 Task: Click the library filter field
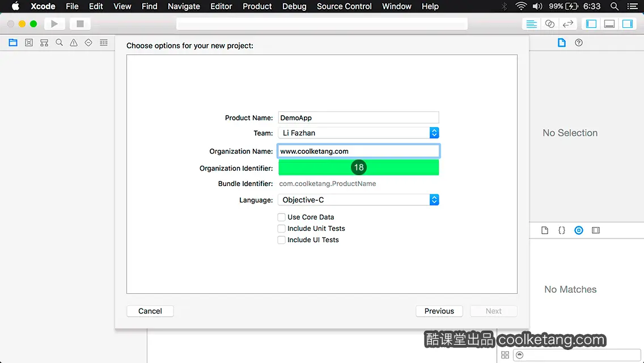pos(577,355)
